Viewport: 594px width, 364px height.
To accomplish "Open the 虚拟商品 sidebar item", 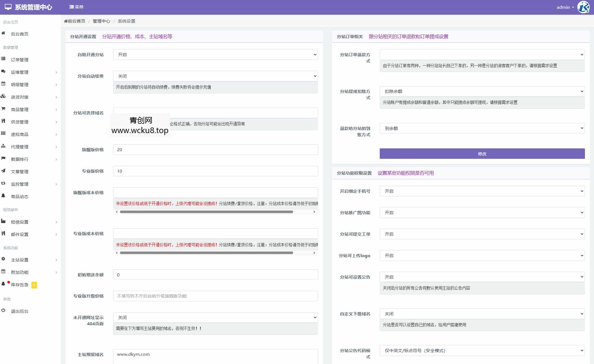I will (x=20, y=134).
